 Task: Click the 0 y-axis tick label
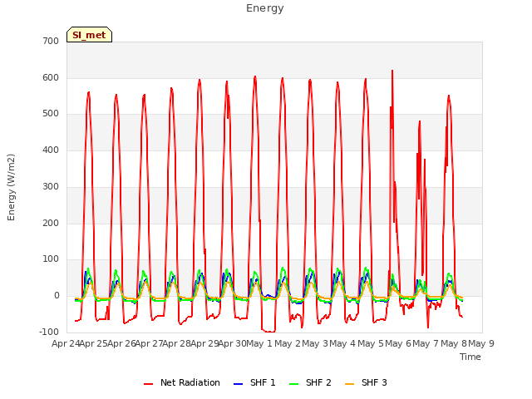tap(57, 296)
